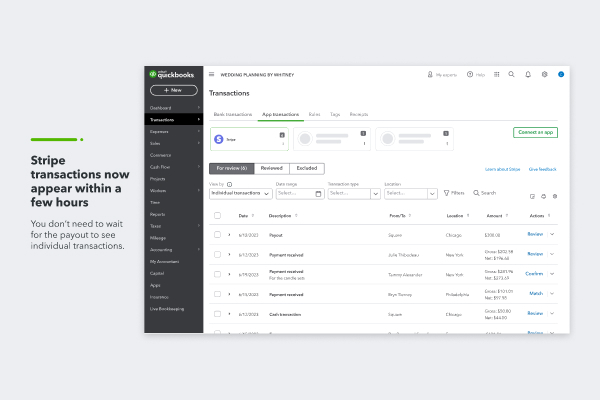Viewport: 600px width, 400px height.
Task: Open the Learn about Stripe link
Action: (502, 169)
